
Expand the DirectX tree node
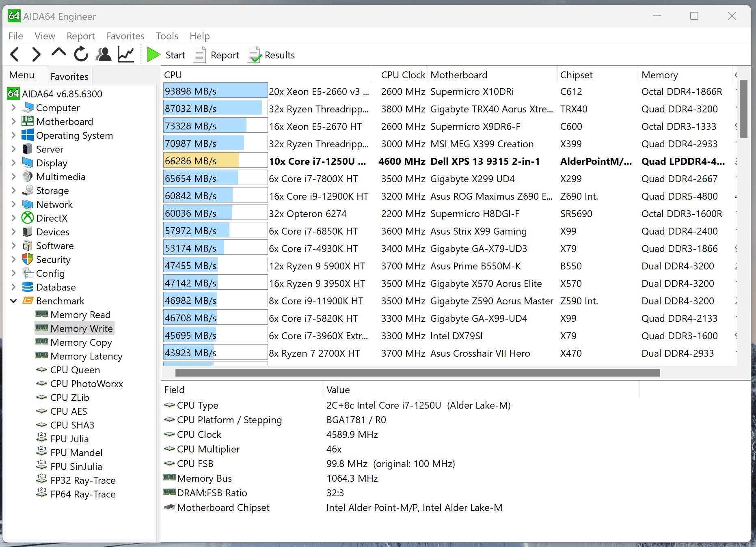tap(13, 218)
